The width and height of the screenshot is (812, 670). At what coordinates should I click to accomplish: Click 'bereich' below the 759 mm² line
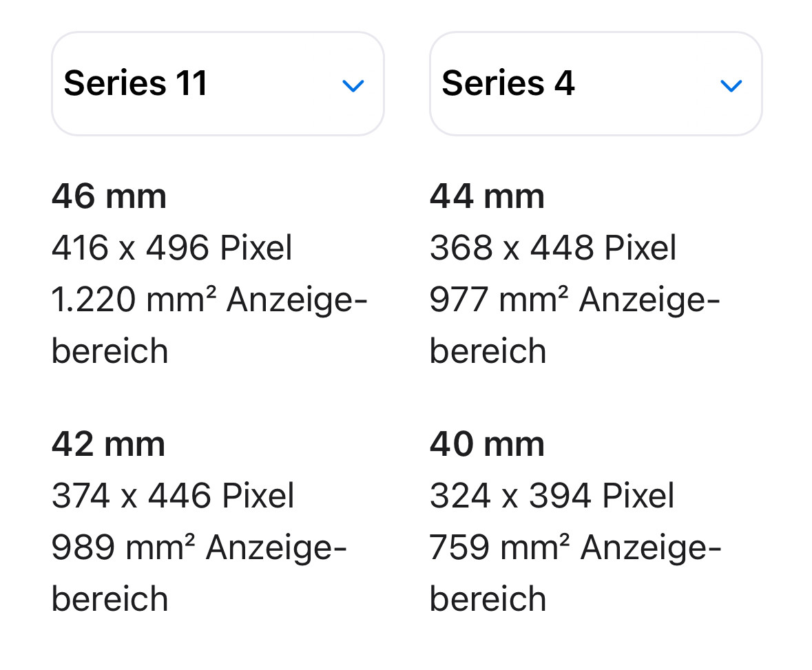488,598
